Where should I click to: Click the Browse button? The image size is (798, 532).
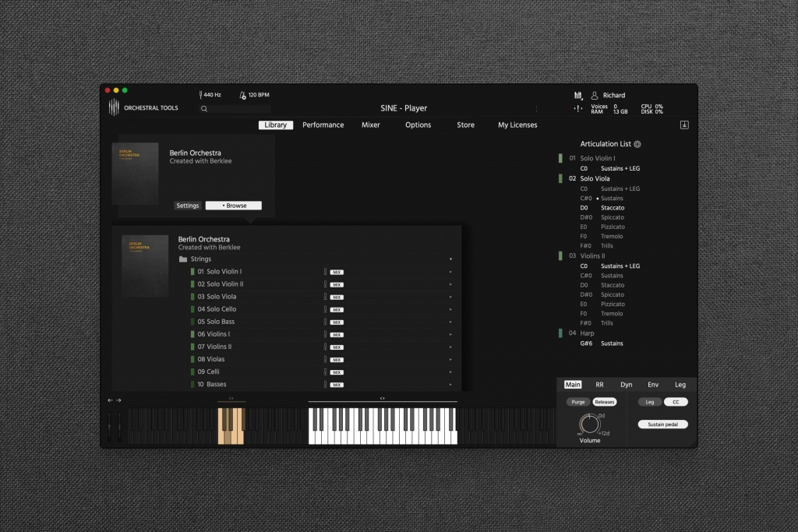pos(234,206)
